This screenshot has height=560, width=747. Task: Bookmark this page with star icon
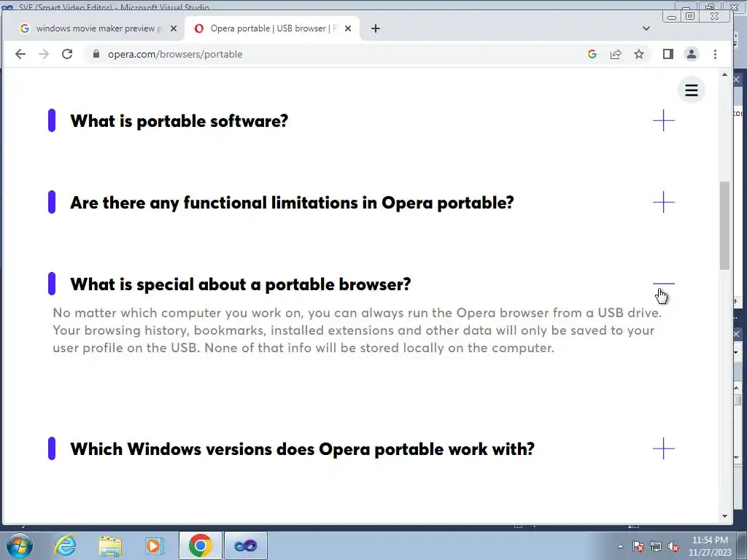(x=639, y=54)
